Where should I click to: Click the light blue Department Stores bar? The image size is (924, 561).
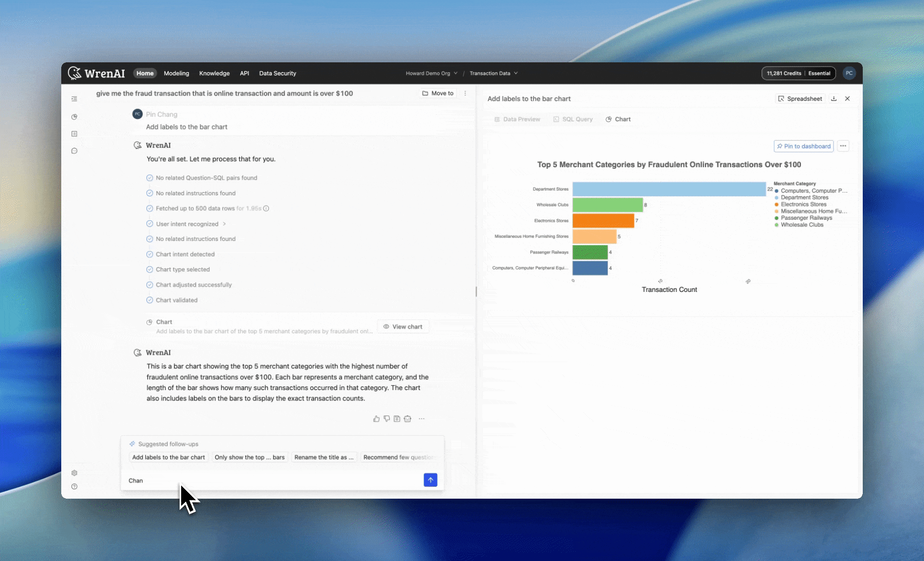point(669,189)
